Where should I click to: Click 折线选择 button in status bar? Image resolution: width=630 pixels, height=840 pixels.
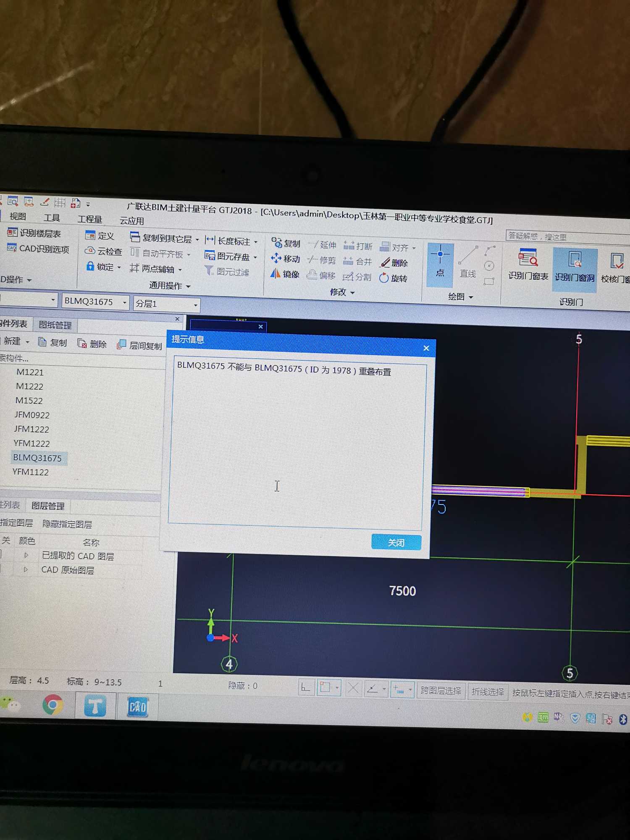point(488,692)
